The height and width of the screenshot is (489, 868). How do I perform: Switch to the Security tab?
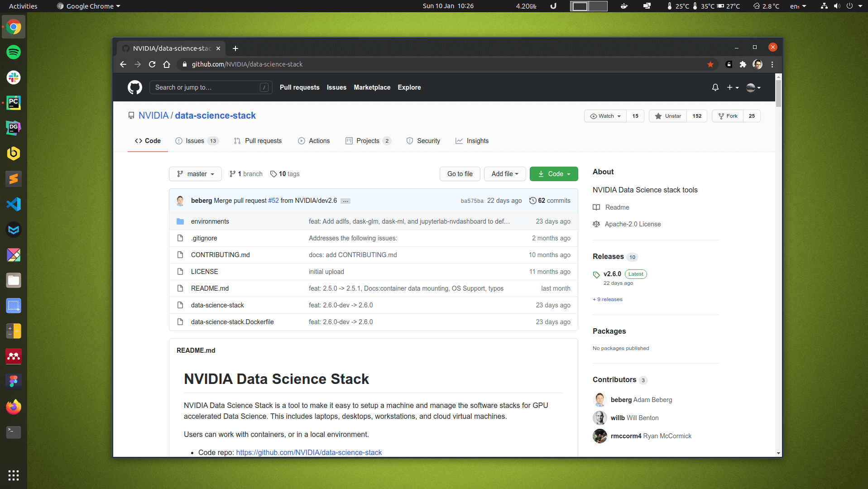[x=423, y=141]
